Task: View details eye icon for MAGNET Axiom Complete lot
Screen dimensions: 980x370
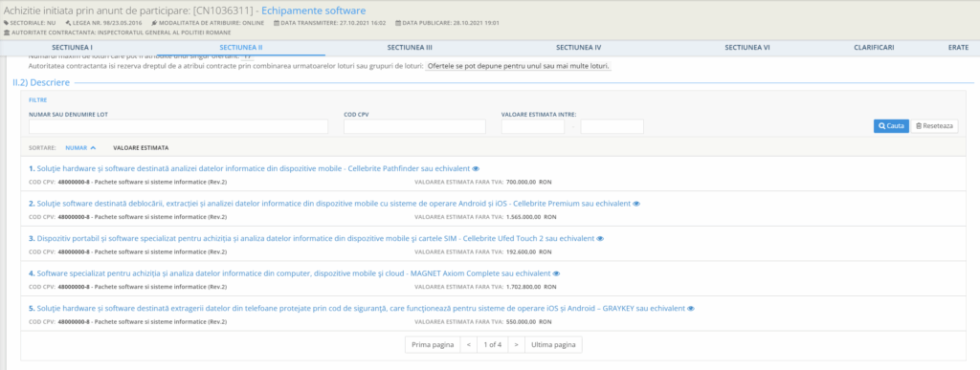Action: point(556,273)
